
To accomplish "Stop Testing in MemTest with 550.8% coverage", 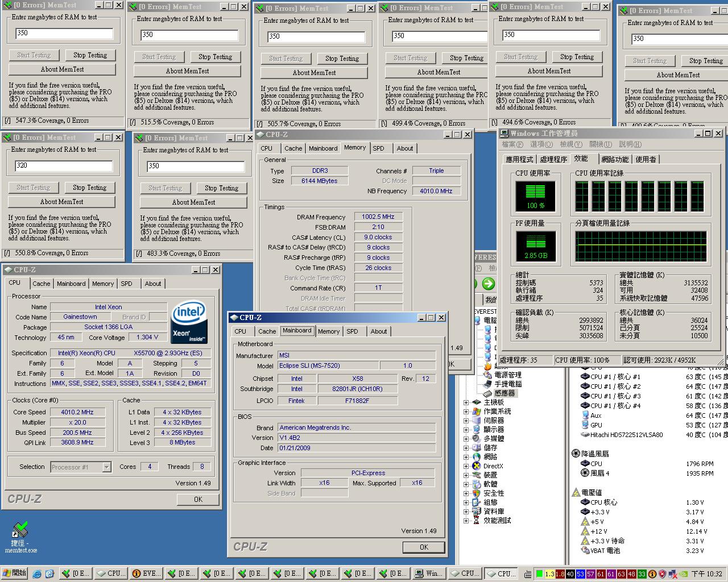I will pyautogui.click(x=89, y=188).
